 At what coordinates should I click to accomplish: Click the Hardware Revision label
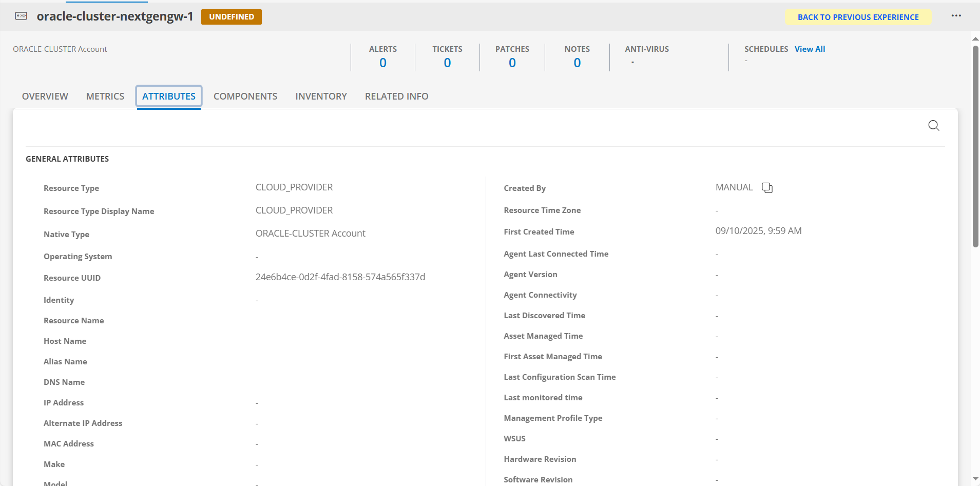pos(540,459)
